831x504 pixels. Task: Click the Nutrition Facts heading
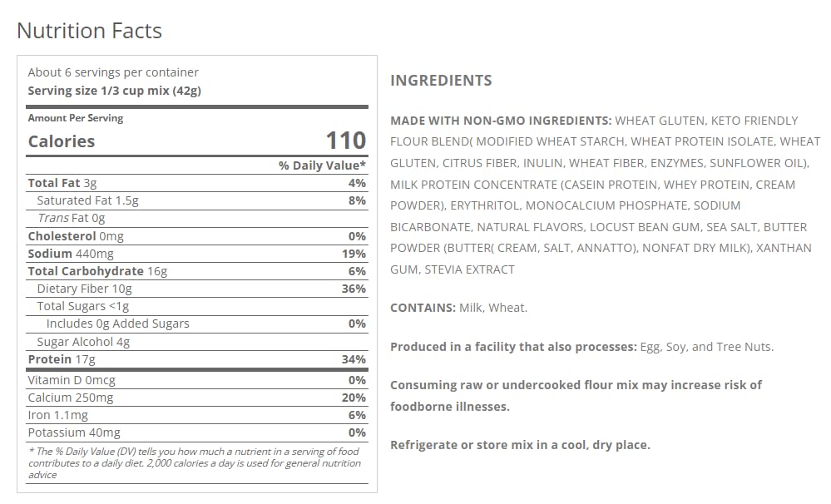point(89,31)
